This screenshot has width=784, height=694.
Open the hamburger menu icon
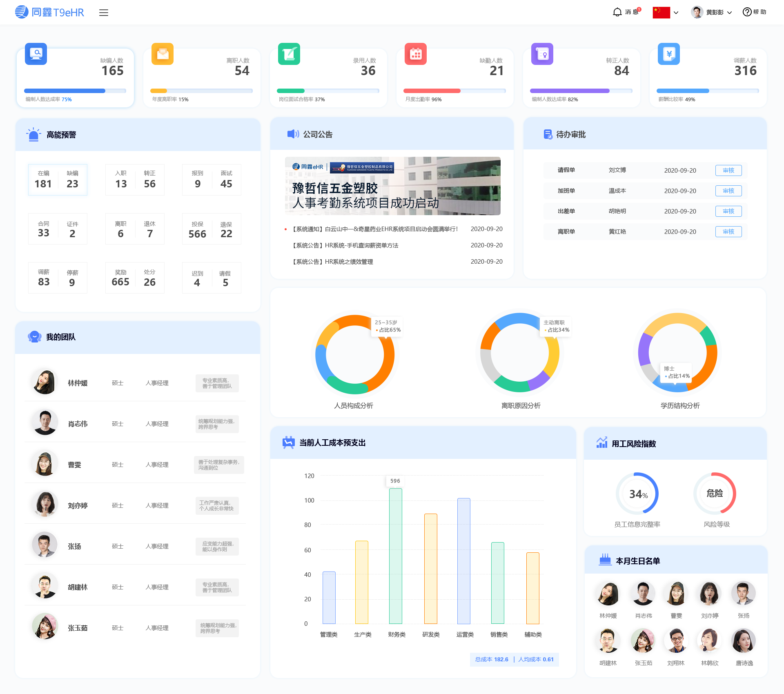(104, 13)
